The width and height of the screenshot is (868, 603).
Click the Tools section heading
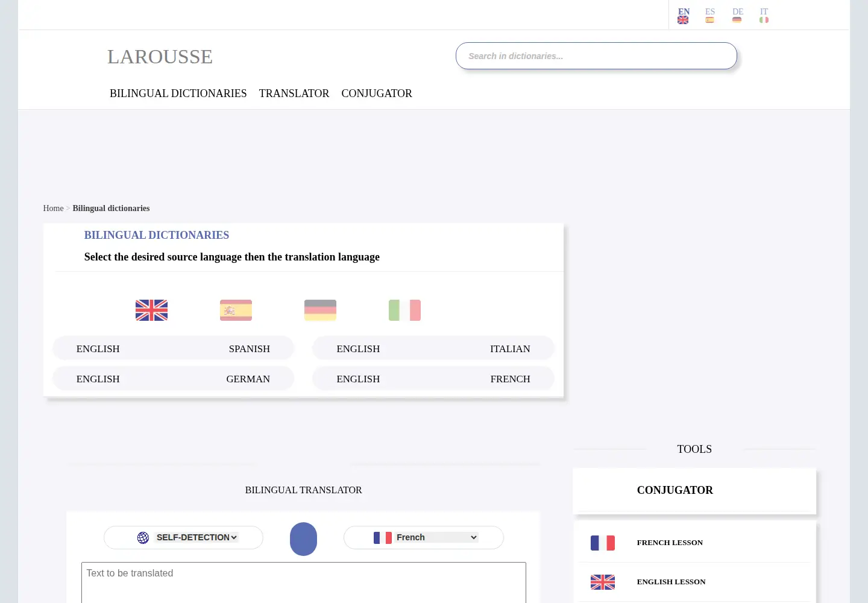click(694, 449)
